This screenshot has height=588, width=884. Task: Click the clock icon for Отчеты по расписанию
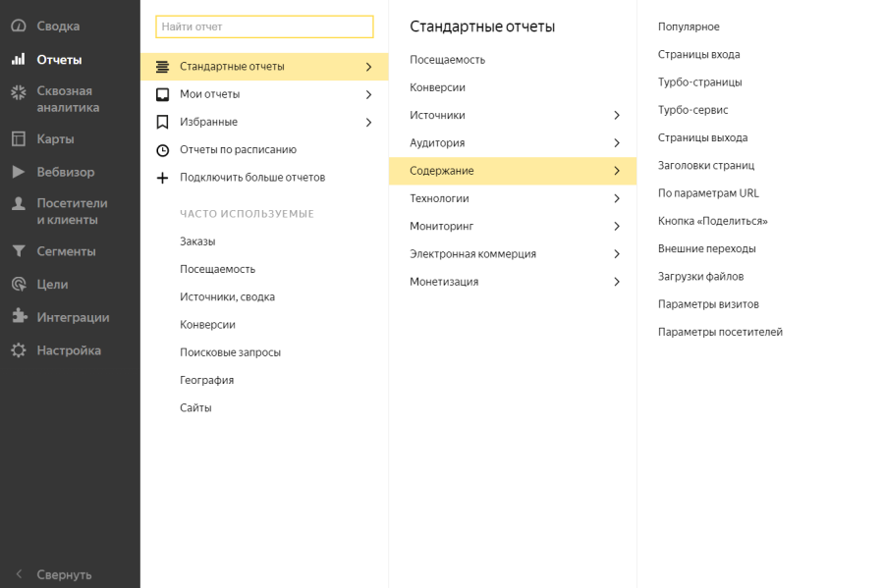click(x=162, y=150)
